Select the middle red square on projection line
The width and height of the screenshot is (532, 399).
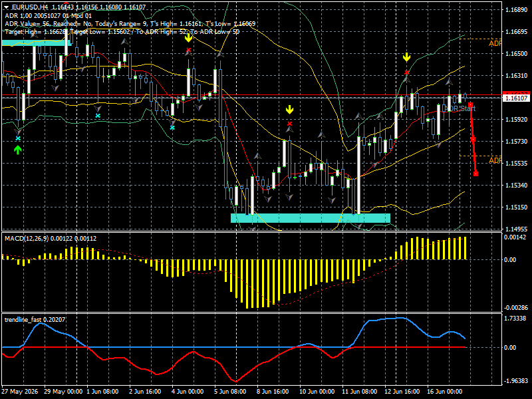[473, 140]
